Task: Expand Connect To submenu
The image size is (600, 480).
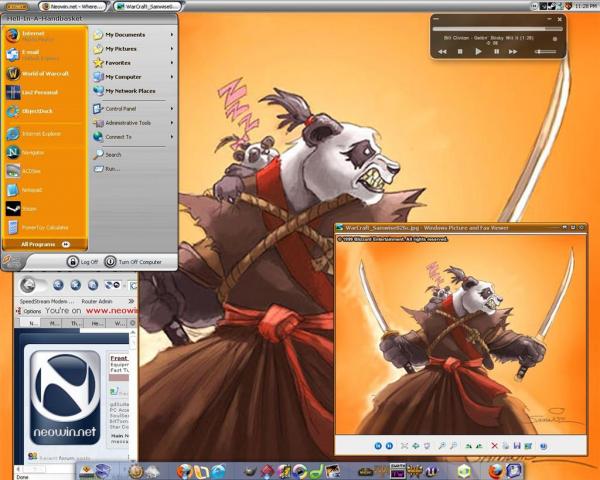Action: [172, 137]
